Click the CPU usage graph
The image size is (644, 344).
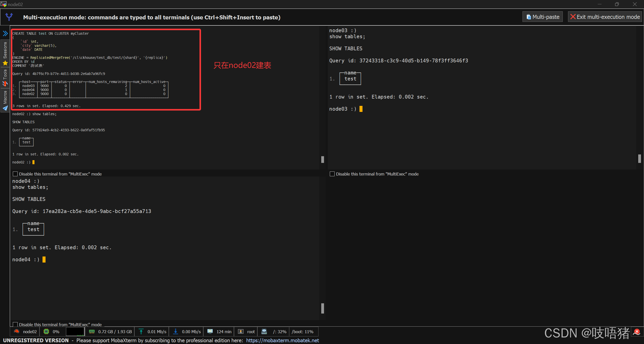click(x=75, y=332)
